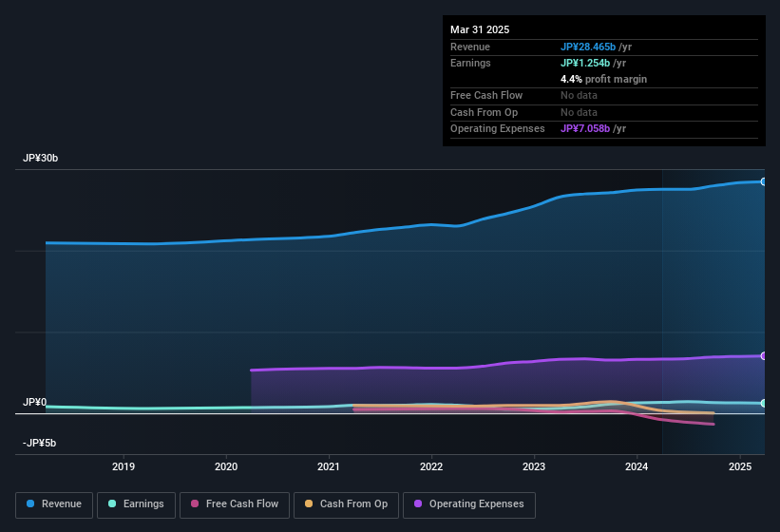Viewport: 780px width, 532px height.
Task: Click the JP¥0 y-axis label
Action: pos(34,402)
